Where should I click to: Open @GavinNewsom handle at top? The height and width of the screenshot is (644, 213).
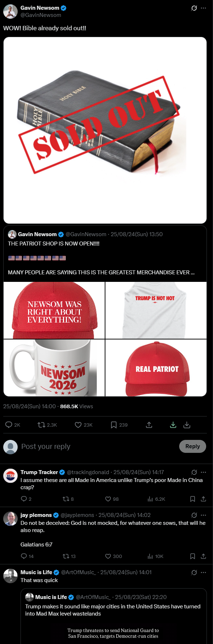41,15
